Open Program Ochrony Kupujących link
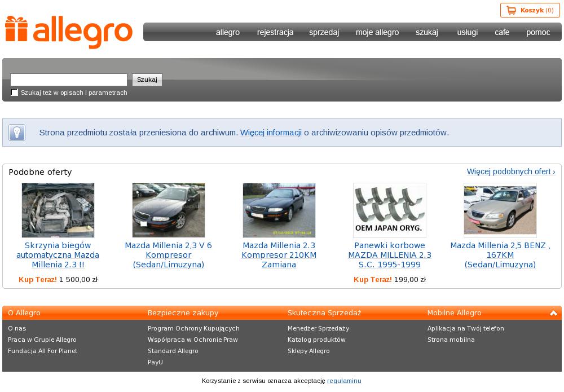The width and height of the screenshot is (564, 392). point(193,328)
